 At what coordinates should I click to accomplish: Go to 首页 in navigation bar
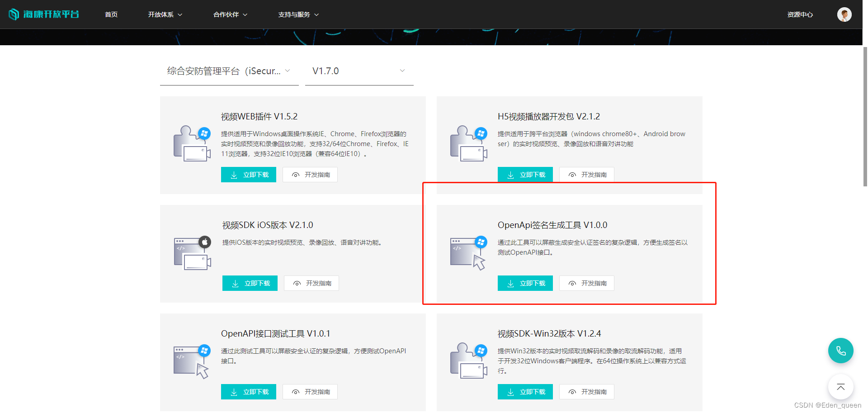coord(111,14)
